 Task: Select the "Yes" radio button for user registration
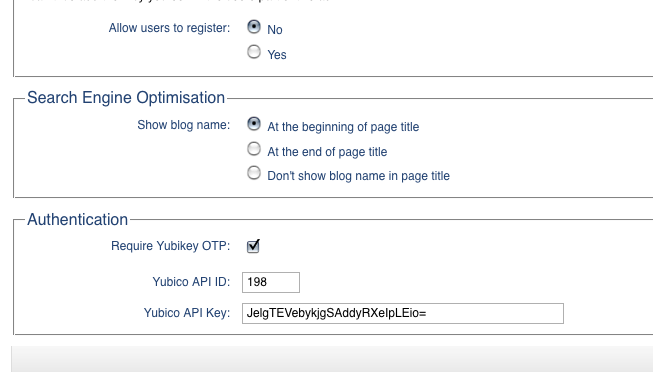tap(254, 52)
